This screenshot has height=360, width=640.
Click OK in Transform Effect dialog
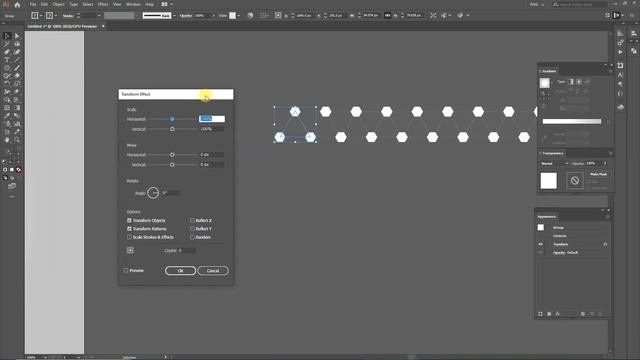click(180, 271)
